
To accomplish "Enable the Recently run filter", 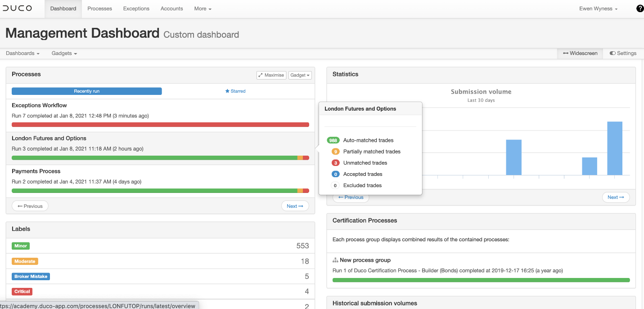I will click(x=86, y=91).
